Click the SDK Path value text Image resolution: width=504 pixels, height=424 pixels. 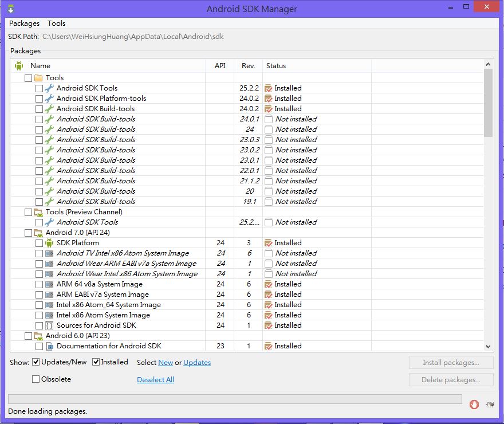pos(133,36)
